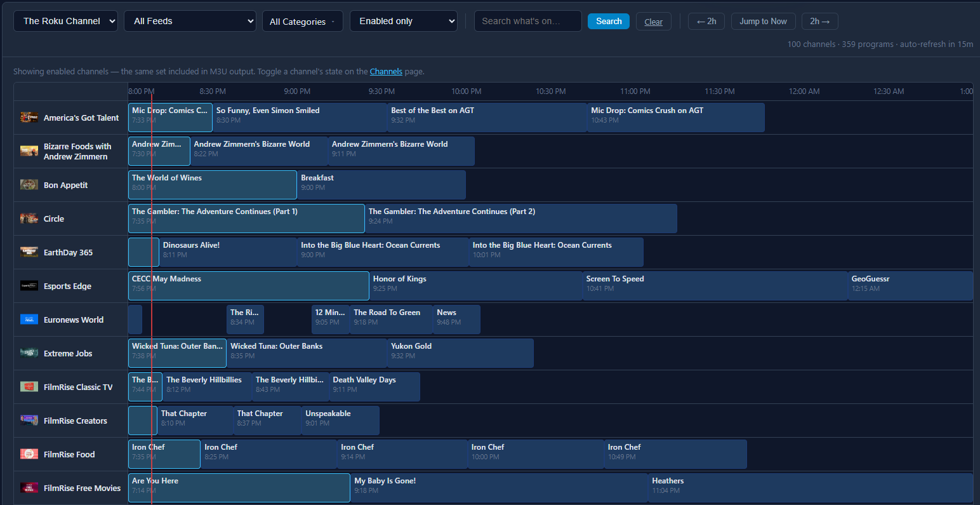Screen dimensions: 980x505
Task: Open the News program at 9:48 PM
Action: point(456,320)
